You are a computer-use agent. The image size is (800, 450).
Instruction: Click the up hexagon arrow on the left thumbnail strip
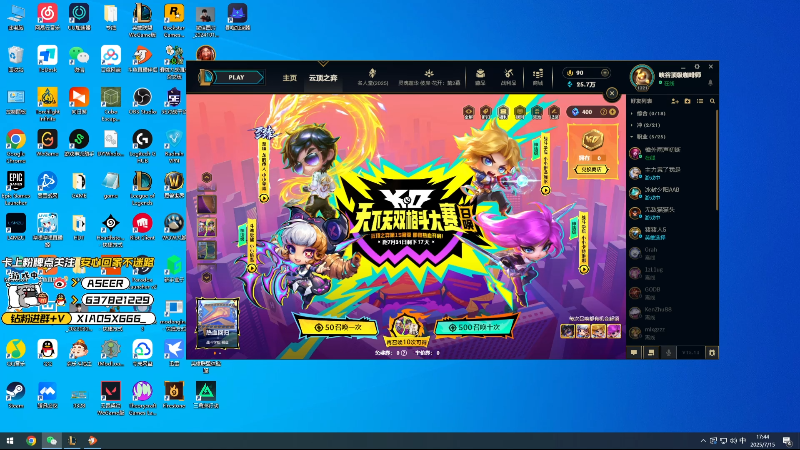pyautogui.click(x=207, y=178)
